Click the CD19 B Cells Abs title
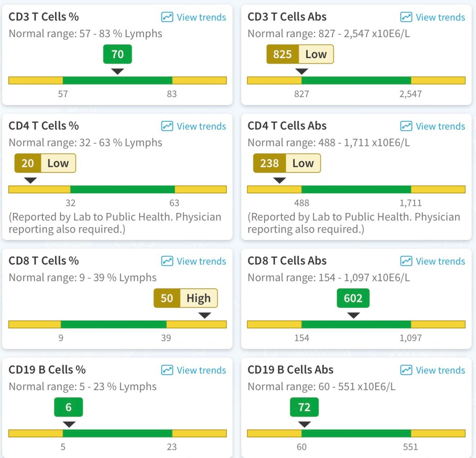The image size is (476, 458). (x=291, y=370)
